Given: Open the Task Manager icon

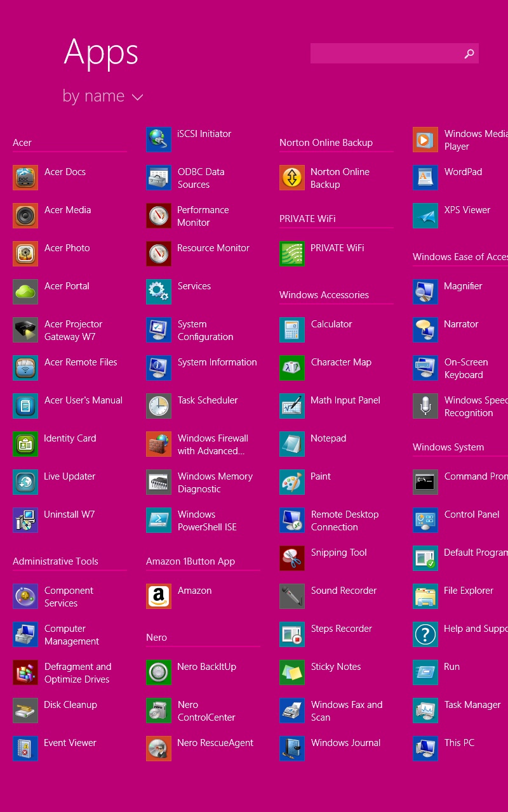Looking at the screenshot, I should (425, 710).
